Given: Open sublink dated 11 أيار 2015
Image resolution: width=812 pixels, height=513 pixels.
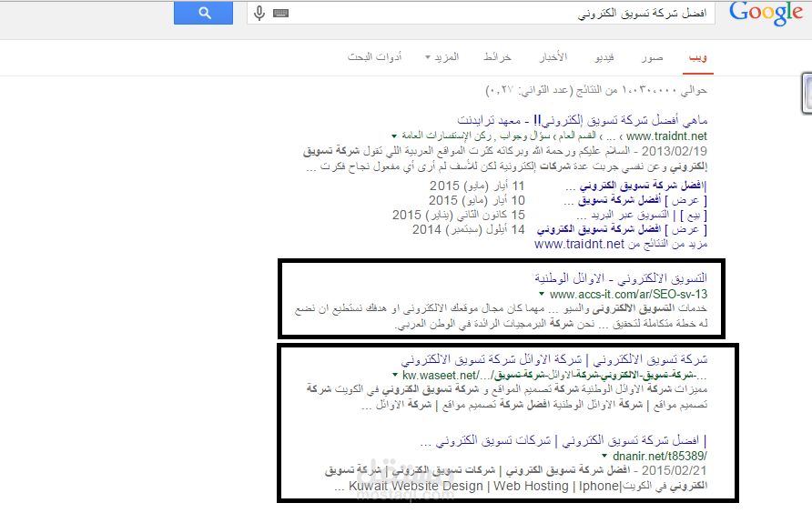Looking at the screenshot, I should (x=635, y=186).
